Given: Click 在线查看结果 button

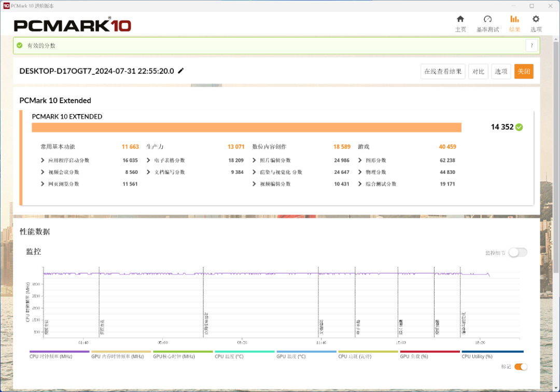Looking at the screenshot, I should (x=443, y=72).
